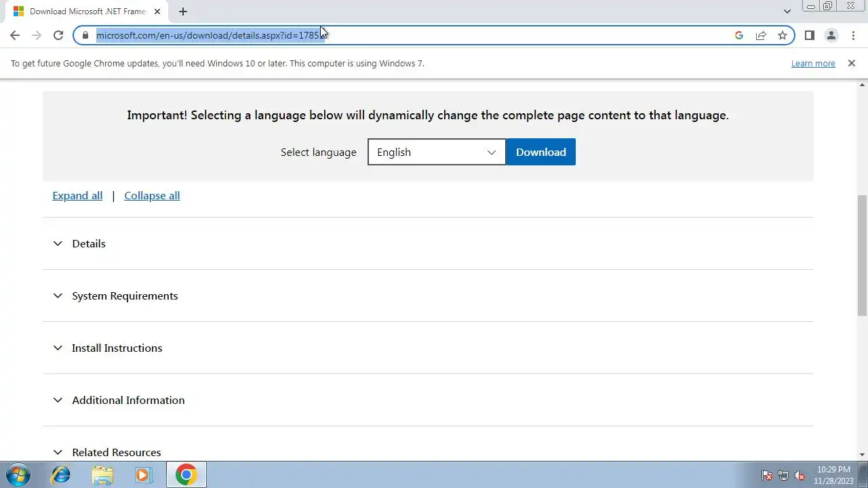The height and width of the screenshot is (488, 868).
Task: Click the page vertical scrollbar thumb
Action: (x=862, y=256)
